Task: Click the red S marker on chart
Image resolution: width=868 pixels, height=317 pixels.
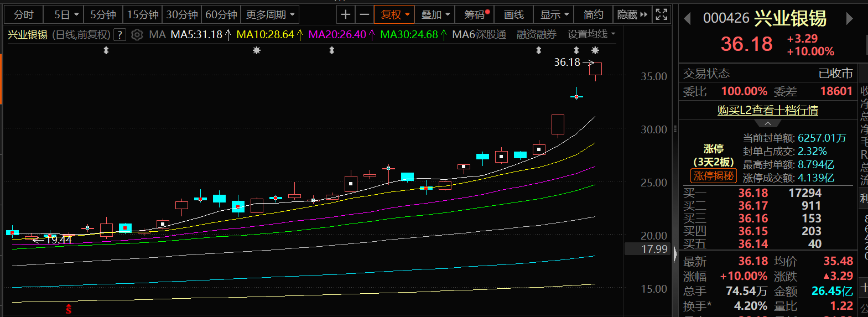Action: pyautogui.click(x=69, y=309)
